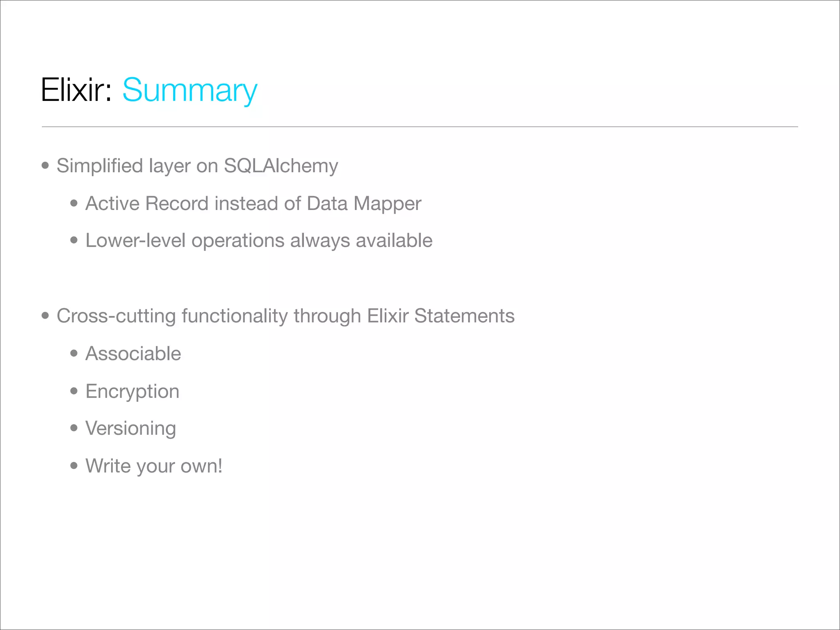Click the bullet dot before 'Simplified layer'
The height and width of the screenshot is (630, 840).
pyautogui.click(x=46, y=166)
